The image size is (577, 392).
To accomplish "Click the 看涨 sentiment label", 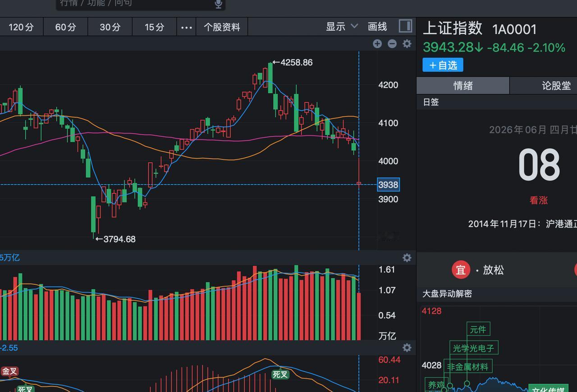I will click(539, 201).
